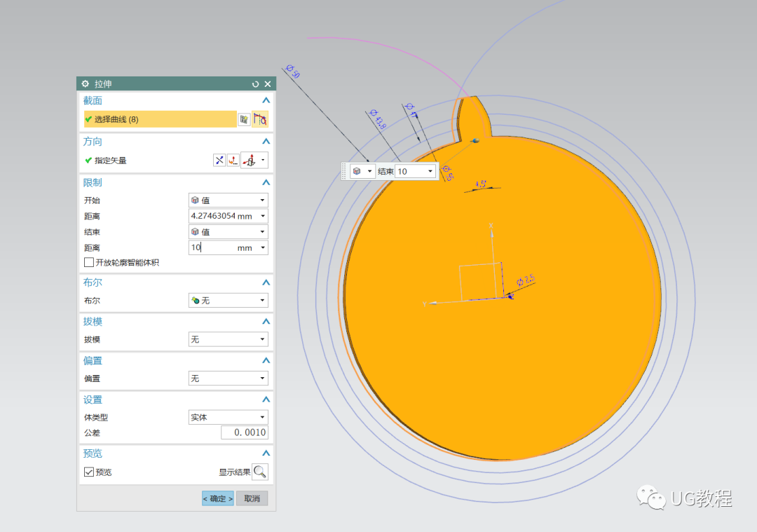Click the on-screen 结束 input showing 10
The height and width of the screenshot is (532, 757).
pyautogui.click(x=410, y=171)
